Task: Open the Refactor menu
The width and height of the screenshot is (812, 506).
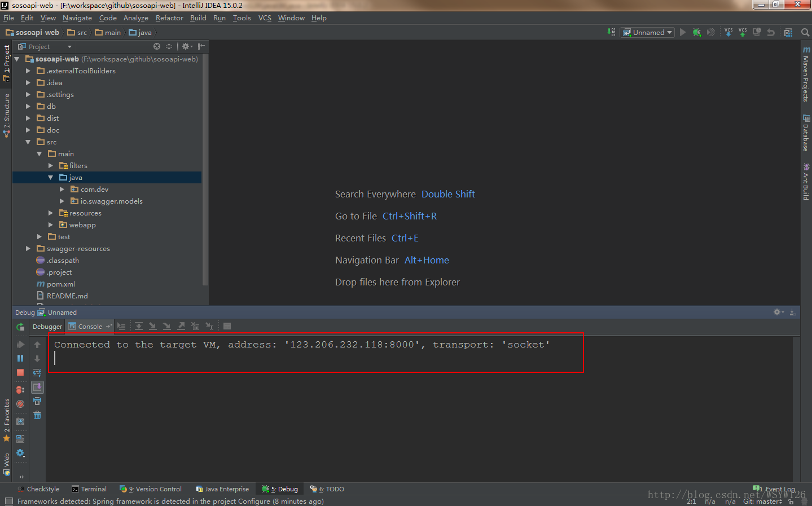Action: point(169,18)
